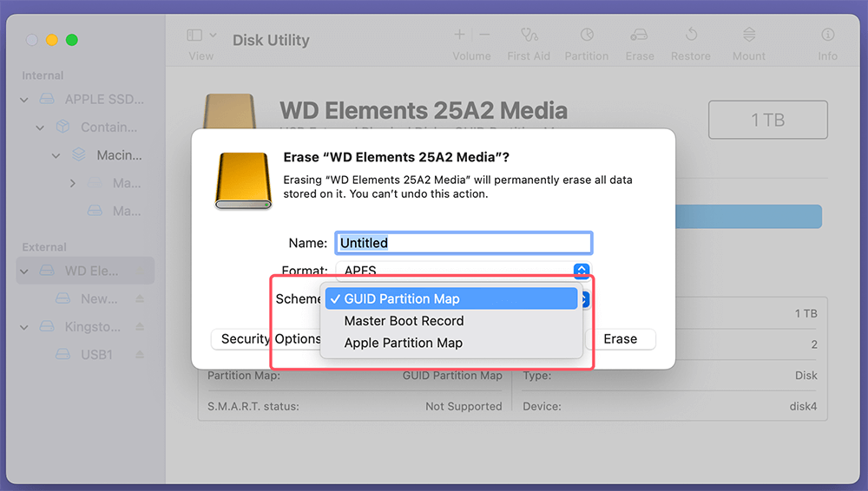Remove a volume with the minus icon
868x491 pixels.
484,35
